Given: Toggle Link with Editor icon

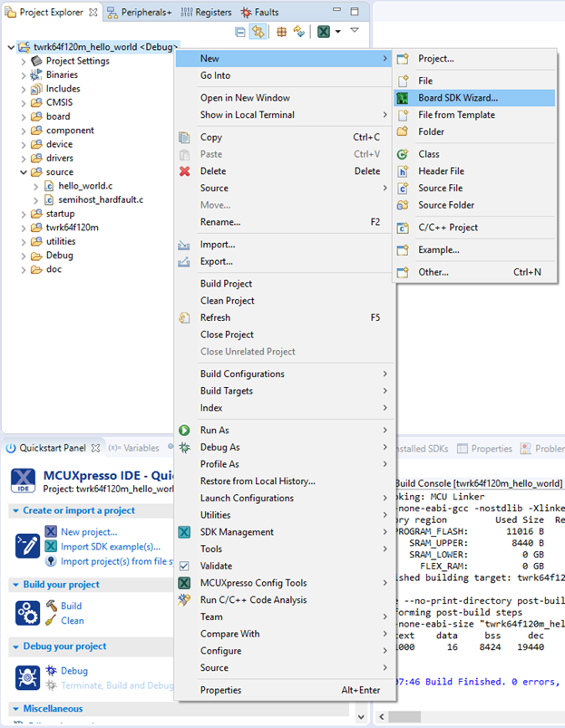Looking at the screenshot, I should [258, 32].
